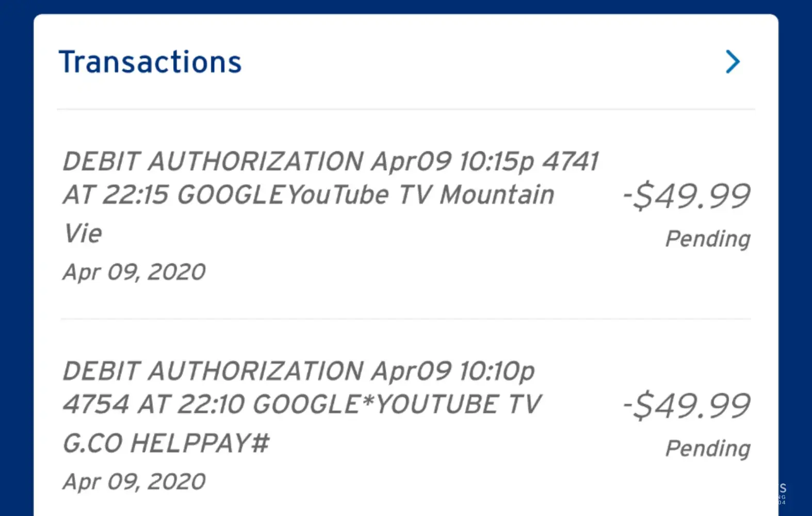Click the dark blue background above the card

[x=405, y=6]
